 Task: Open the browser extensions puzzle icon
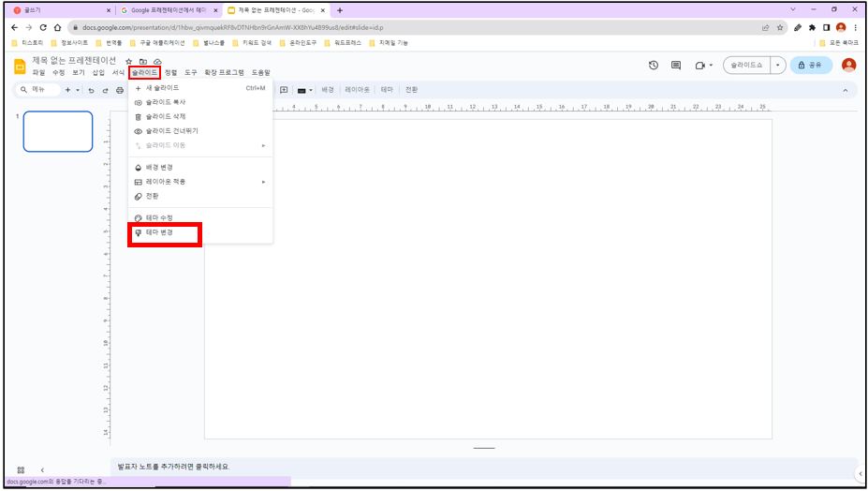[x=812, y=27]
